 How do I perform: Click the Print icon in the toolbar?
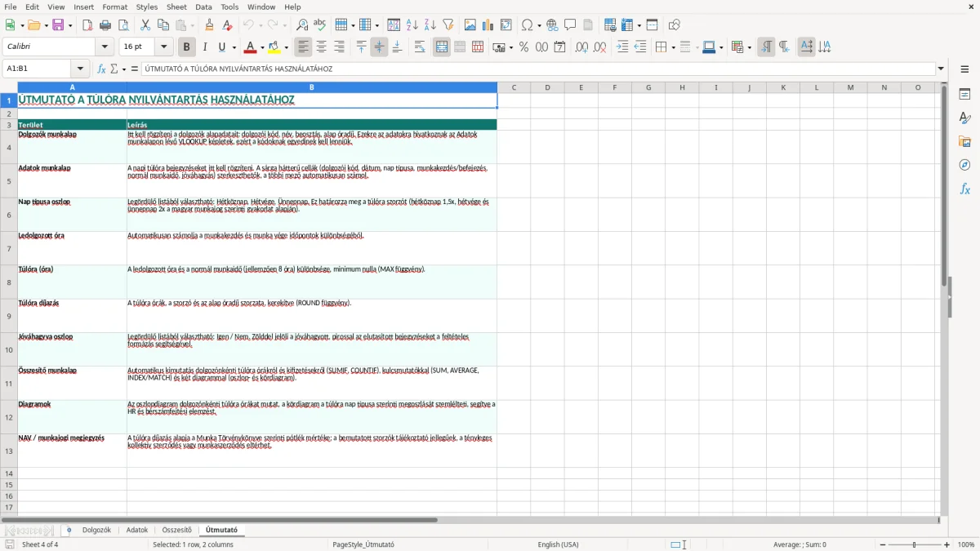point(105,25)
